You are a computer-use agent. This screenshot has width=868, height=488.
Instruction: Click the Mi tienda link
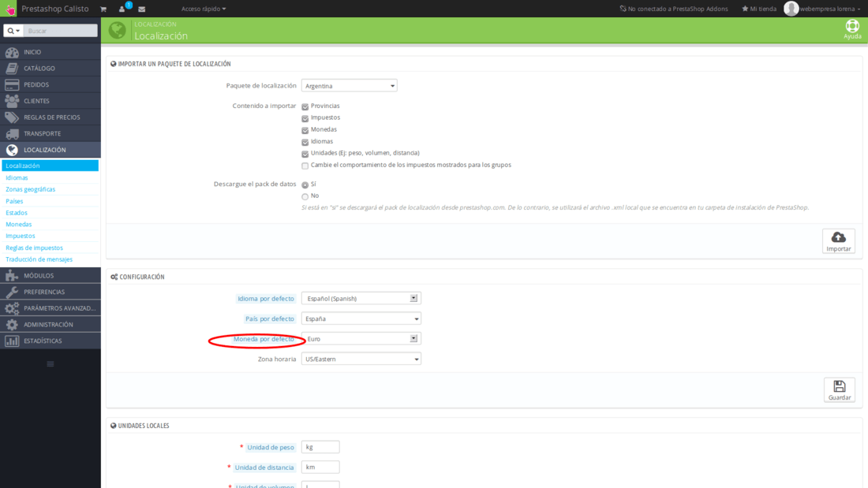[763, 9]
